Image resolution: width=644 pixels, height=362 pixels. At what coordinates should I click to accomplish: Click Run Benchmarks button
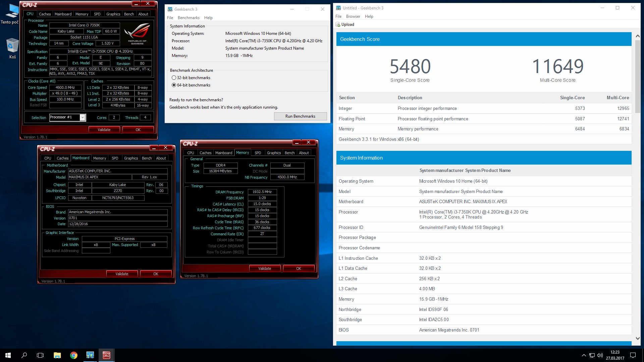[300, 116]
